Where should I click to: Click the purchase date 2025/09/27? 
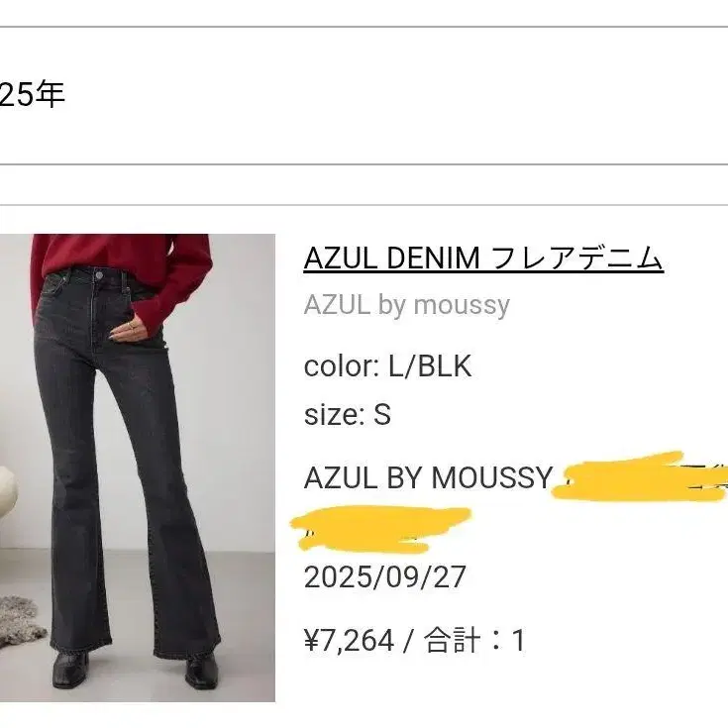[x=384, y=577]
